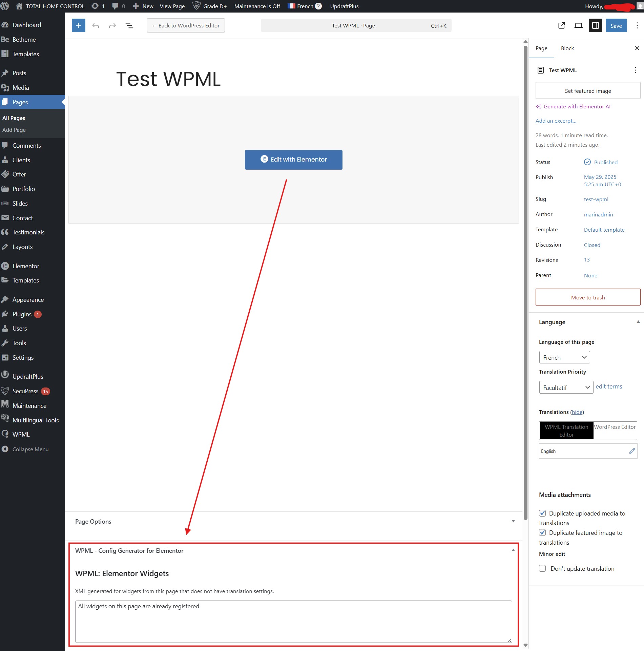Click Back to WordPress Editor
The width and height of the screenshot is (644, 651).
tap(186, 25)
